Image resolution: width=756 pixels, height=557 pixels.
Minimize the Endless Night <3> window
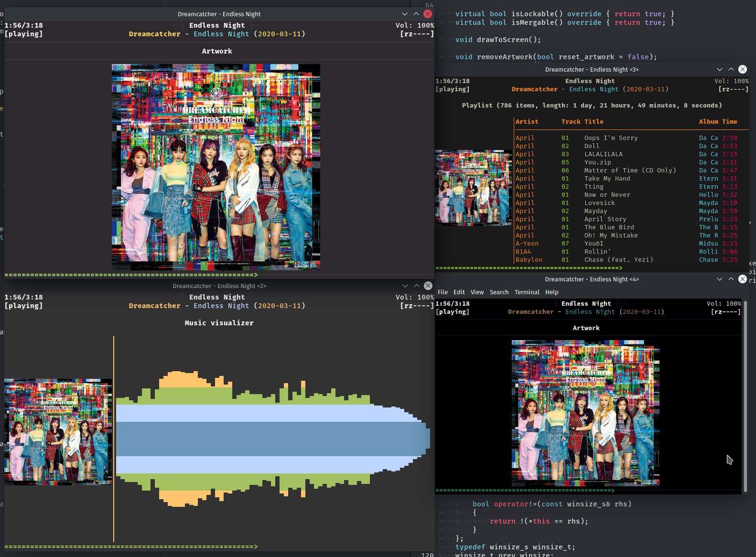tap(720, 69)
